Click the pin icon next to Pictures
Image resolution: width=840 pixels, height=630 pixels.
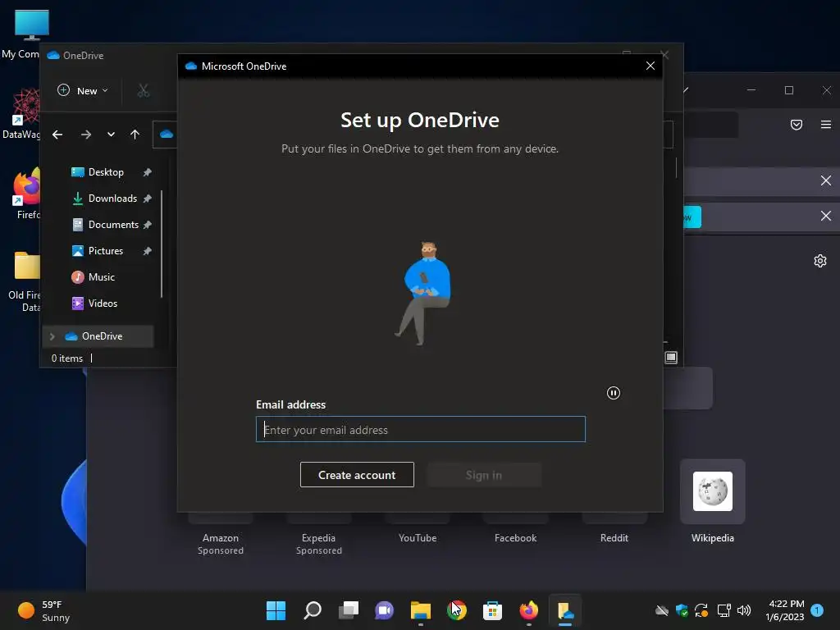[x=148, y=251]
